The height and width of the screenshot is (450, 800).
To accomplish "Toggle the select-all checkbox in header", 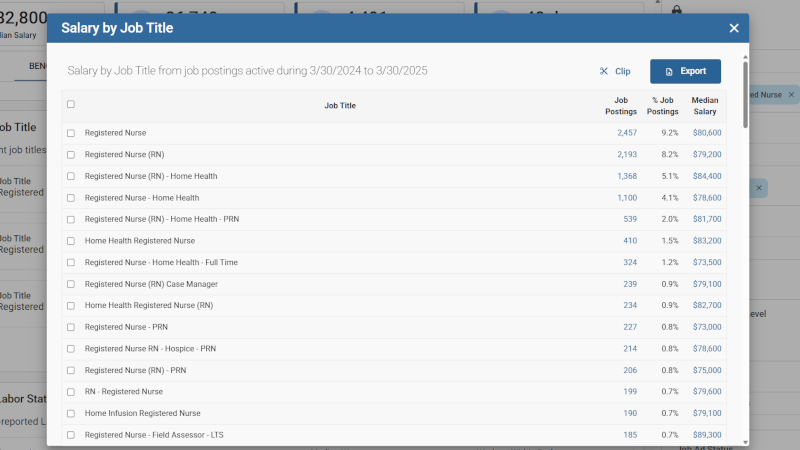I will (x=71, y=104).
